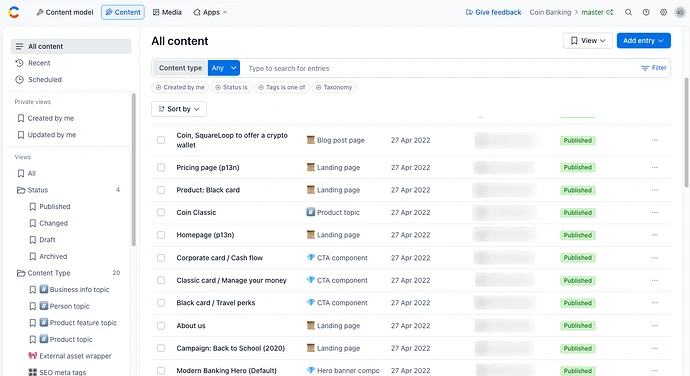690x376 pixels.
Task: Apply the Created by me filter chip
Action: click(180, 87)
